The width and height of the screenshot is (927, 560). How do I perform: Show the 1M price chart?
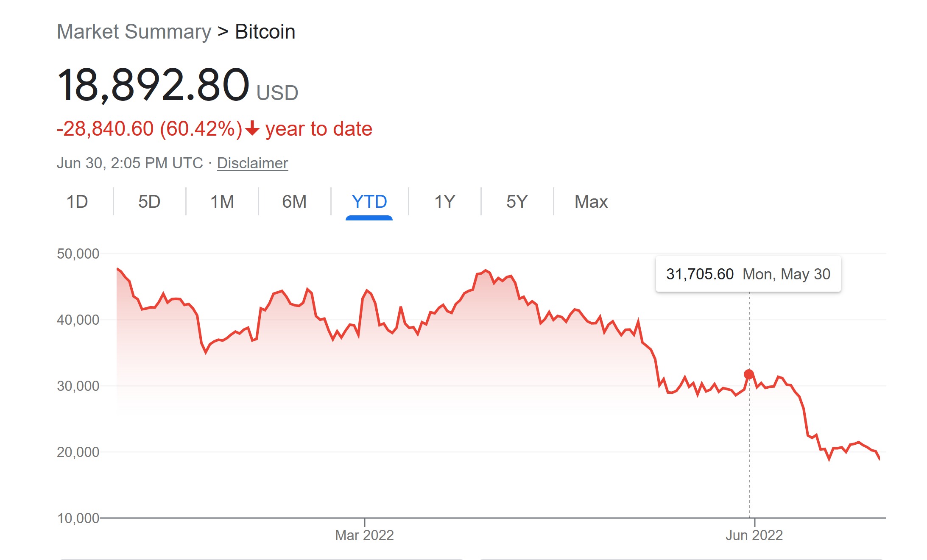point(222,202)
